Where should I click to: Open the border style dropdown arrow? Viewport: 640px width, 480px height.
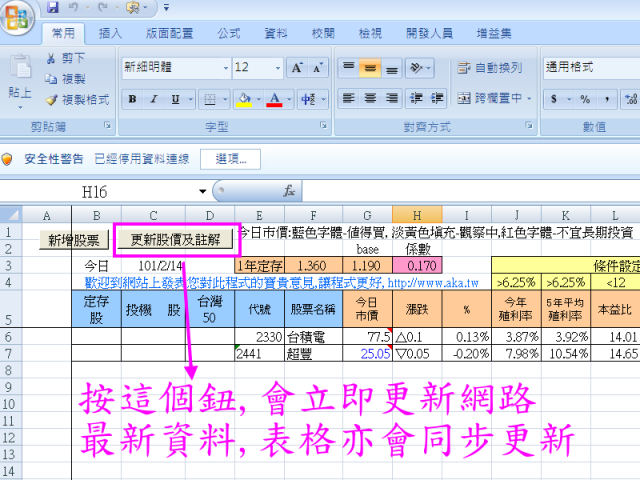(x=225, y=99)
